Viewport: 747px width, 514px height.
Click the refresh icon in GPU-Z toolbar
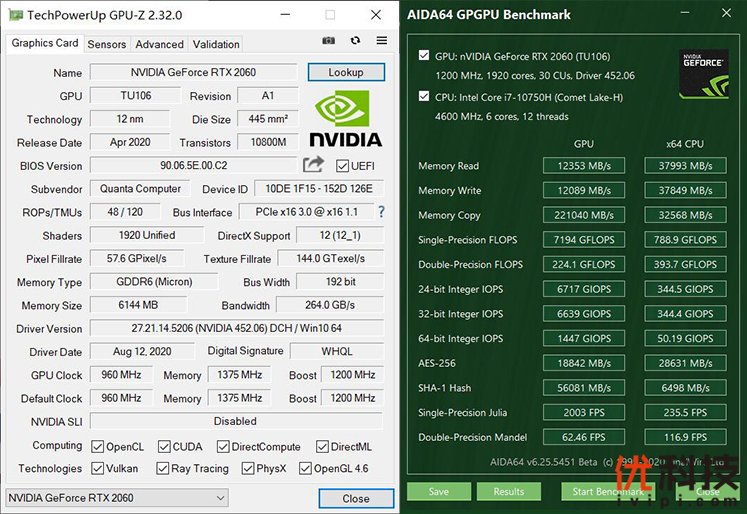pos(355,41)
